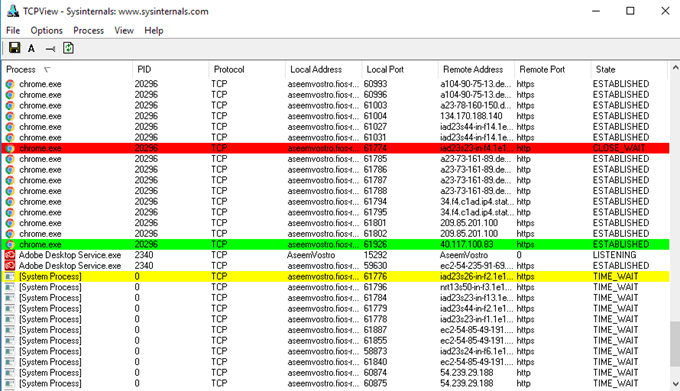The width and height of the screenshot is (680, 391).
Task: Click System Process icon on 60875 row
Action: coord(10,383)
